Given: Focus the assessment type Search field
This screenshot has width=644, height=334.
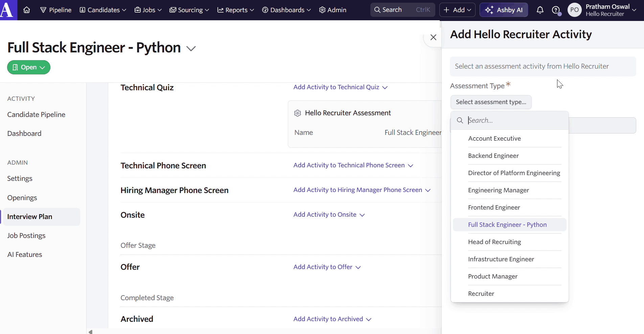Looking at the screenshot, I should pyautogui.click(x=509, y=120).
